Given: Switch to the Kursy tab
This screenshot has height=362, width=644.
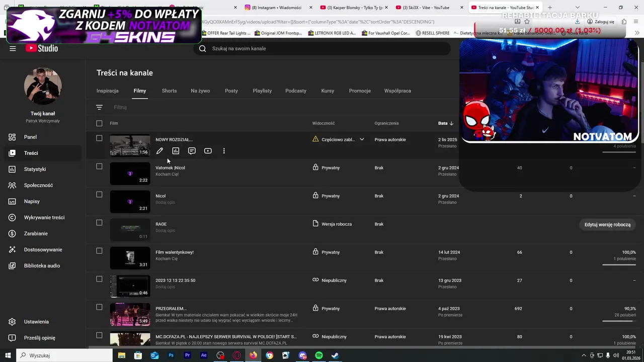Looking at the screenshot, I should pyautogui.click(x=328, y=91).
